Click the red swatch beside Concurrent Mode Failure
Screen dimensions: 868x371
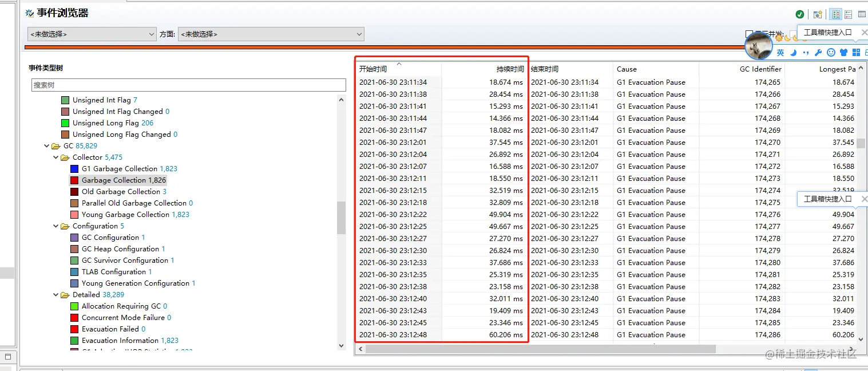click(74, 318)
